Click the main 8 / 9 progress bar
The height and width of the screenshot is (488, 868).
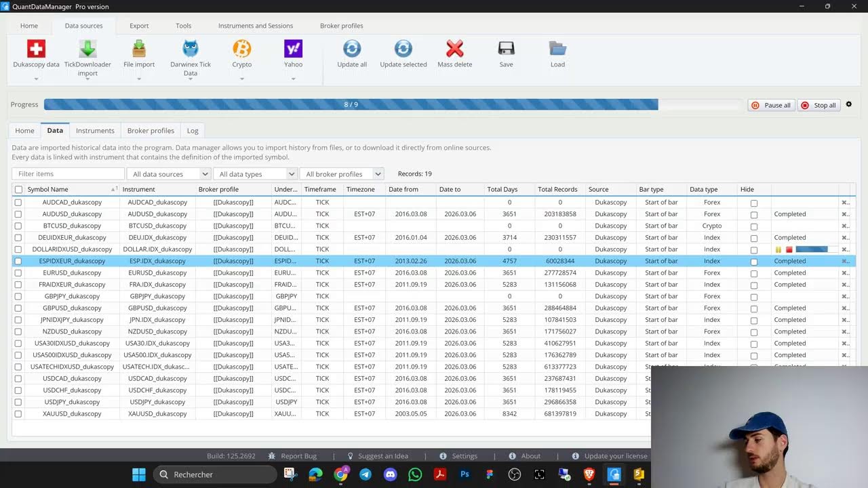coord(393,104)
